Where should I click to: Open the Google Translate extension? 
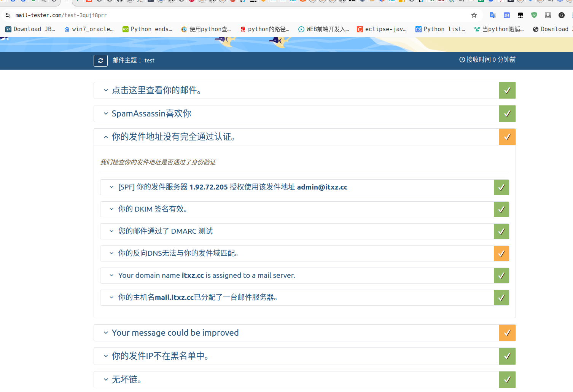[493, 15]
